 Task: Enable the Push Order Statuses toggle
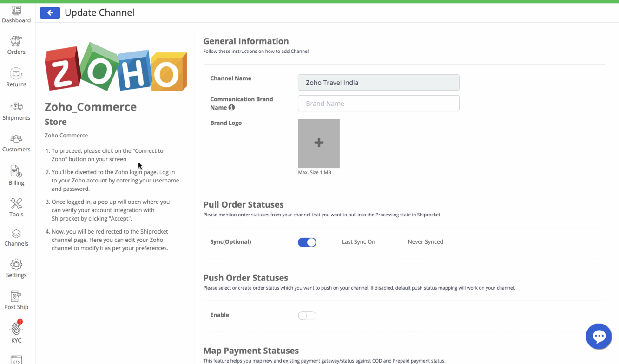point(307,316)
